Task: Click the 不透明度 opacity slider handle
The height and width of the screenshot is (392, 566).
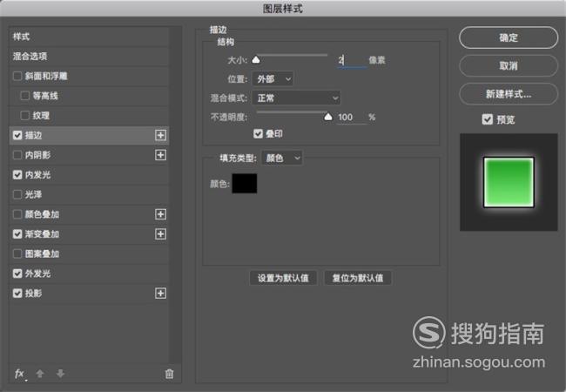Action: 328,117
